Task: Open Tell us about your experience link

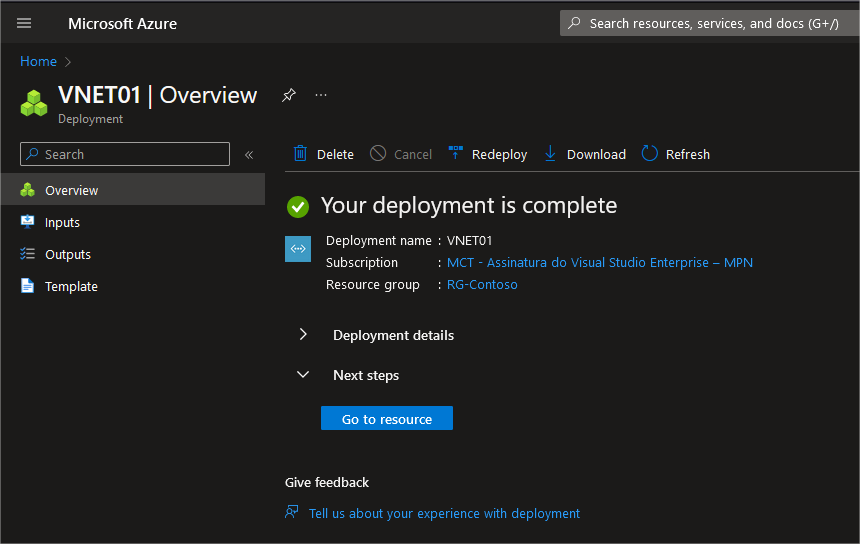Action: click(x=444, y=513)
